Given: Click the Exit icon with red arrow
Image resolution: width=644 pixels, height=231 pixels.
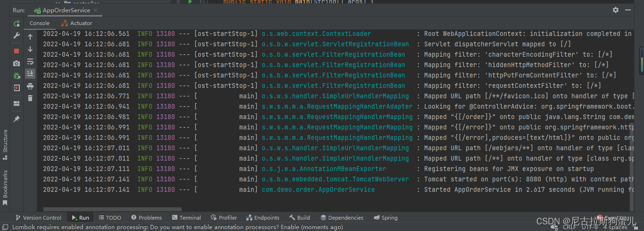Looking at the screenshot, I should [17, 88].
